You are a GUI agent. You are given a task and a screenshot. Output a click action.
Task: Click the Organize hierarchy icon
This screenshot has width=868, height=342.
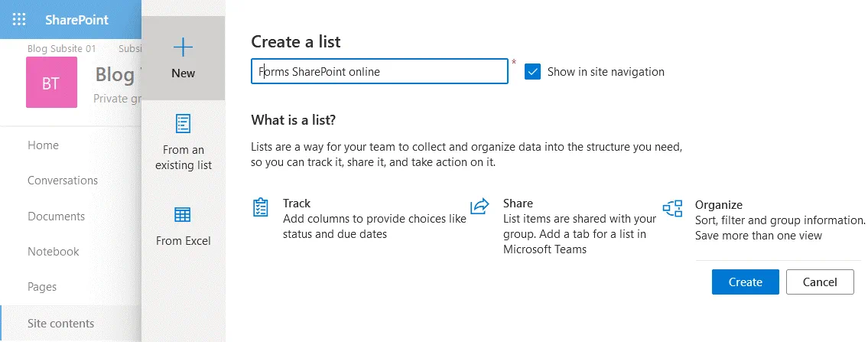(x=673, y=208)
